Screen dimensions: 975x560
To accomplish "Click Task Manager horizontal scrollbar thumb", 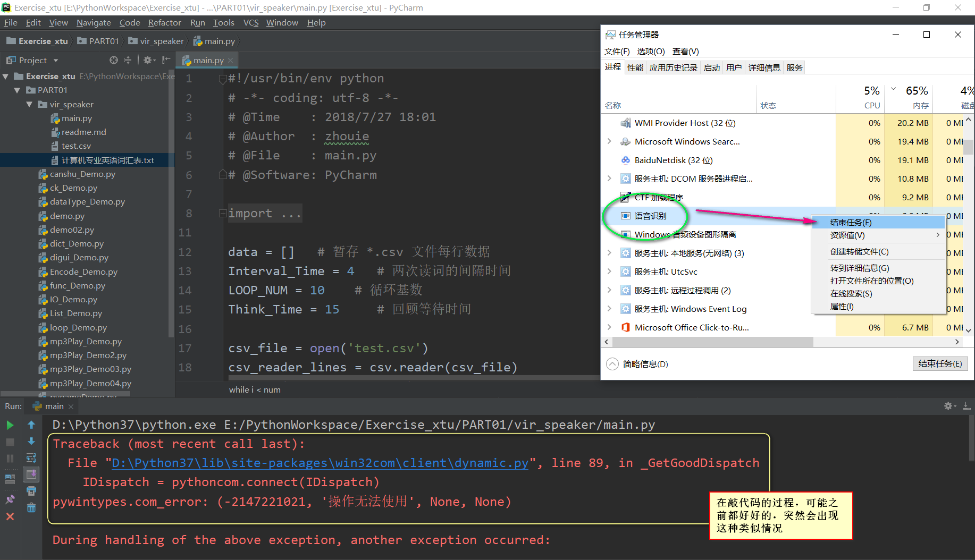I will coord(712,342).
